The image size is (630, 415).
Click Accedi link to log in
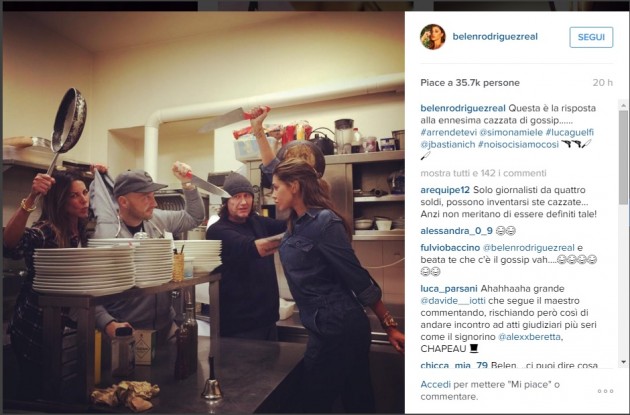point(436,384)
